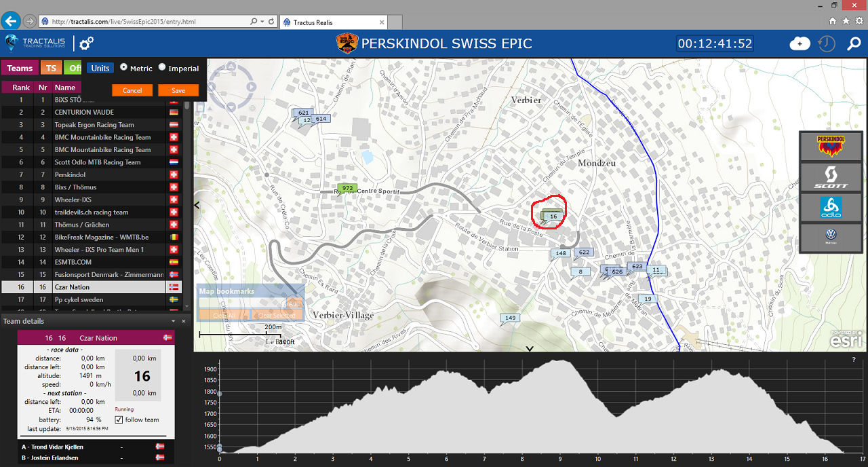Select the BikeFreak Magazine - WMTB.be row
Image resolution: width=868 pixels, height=467 pixels.
tap(92, 237)
